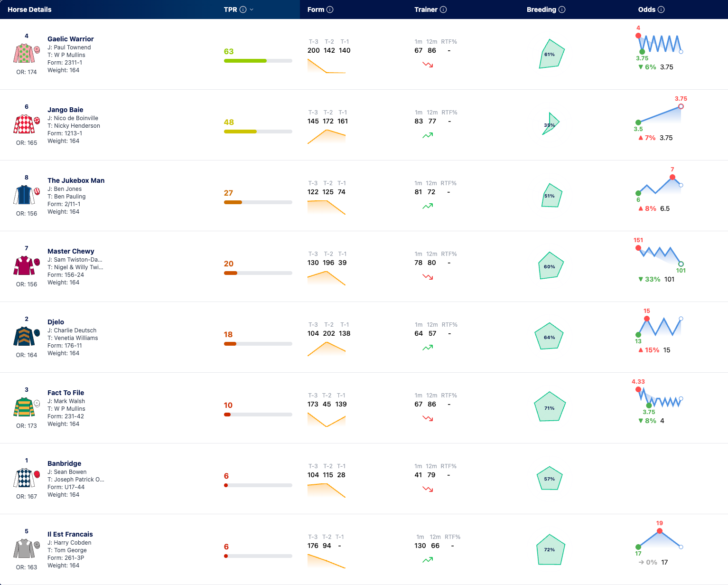Select the Odds column header
Screen dimensions: 728x585
pyautogui.click(x=646, y=9)
